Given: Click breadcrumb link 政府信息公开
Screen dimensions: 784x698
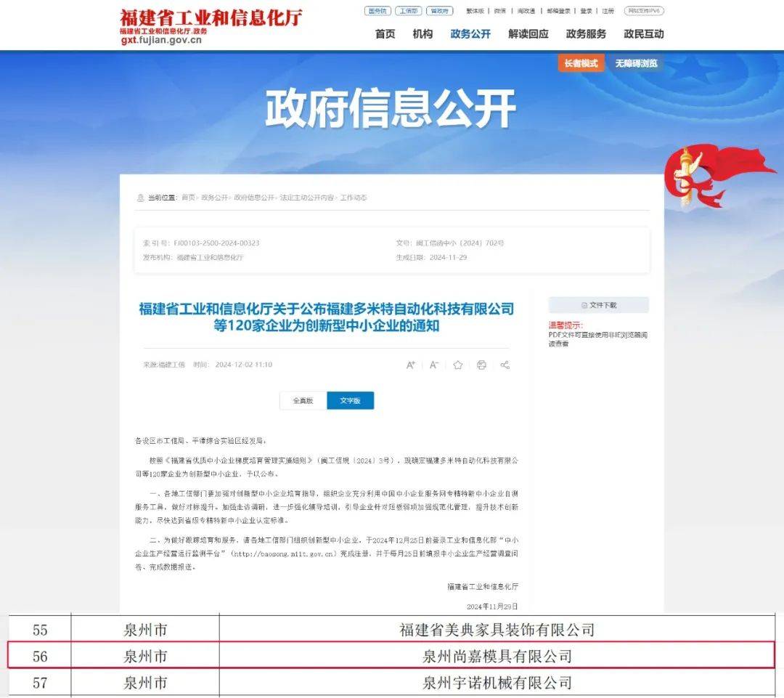Looking at the screenshot, I should 253,198.
